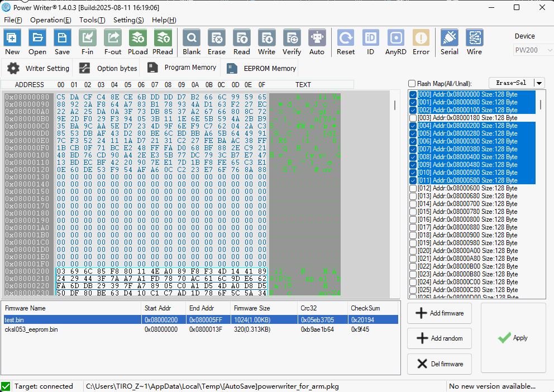The image size is (554, 392).
Task: Click 'No new version available...' status text
Action: coord(492,386)
